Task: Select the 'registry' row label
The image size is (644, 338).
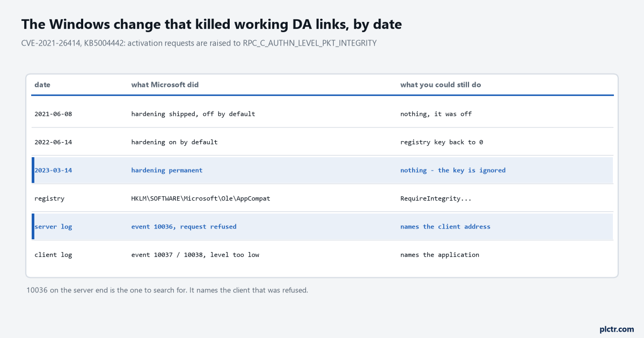Action: pos(49,199)
